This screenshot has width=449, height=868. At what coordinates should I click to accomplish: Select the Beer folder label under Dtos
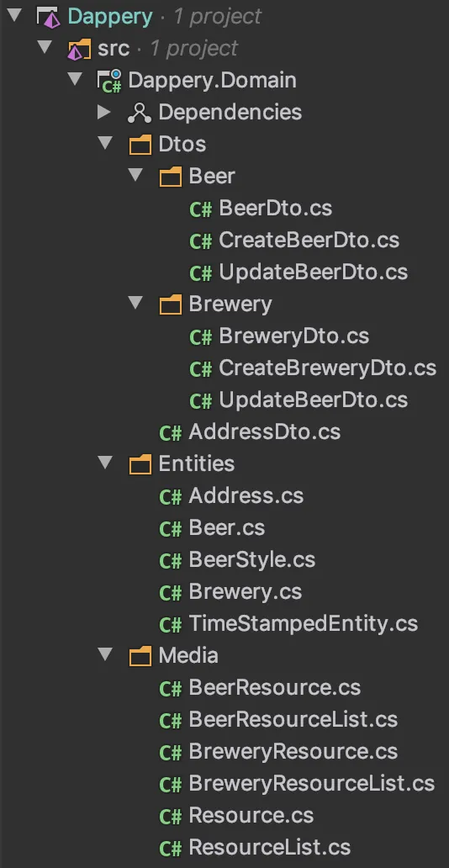click(x=212, y=176)
